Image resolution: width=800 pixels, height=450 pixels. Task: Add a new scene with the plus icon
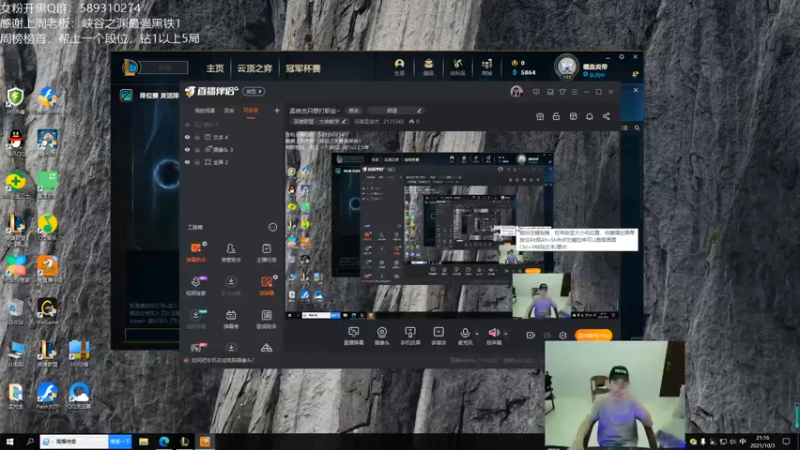[277, 110]
